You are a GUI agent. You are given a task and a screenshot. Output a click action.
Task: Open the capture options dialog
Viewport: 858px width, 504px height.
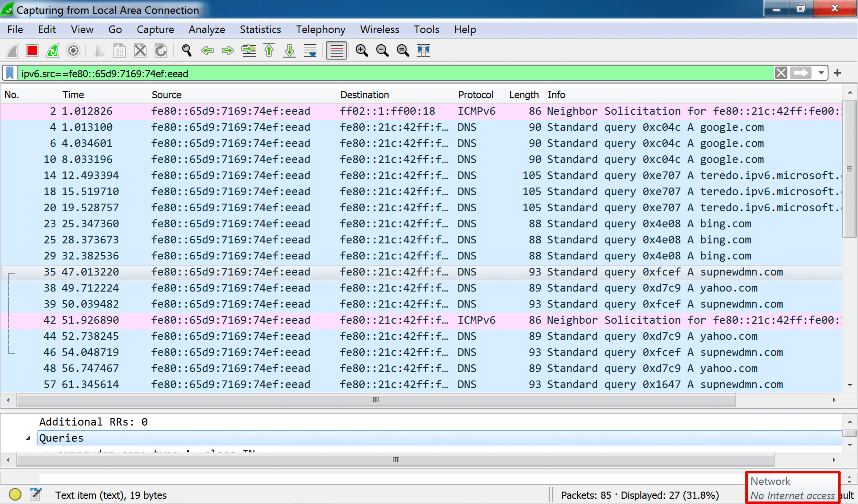(73, 50)
